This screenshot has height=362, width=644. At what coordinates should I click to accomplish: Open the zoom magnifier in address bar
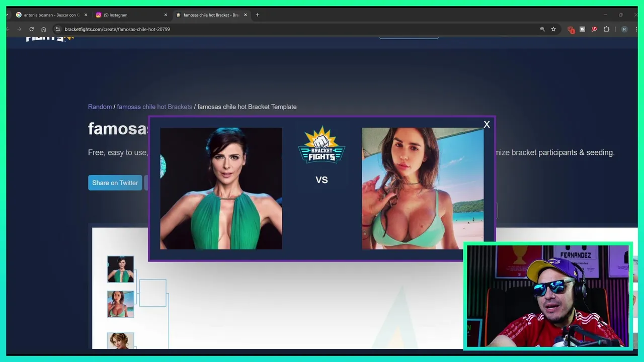[542, 29]
